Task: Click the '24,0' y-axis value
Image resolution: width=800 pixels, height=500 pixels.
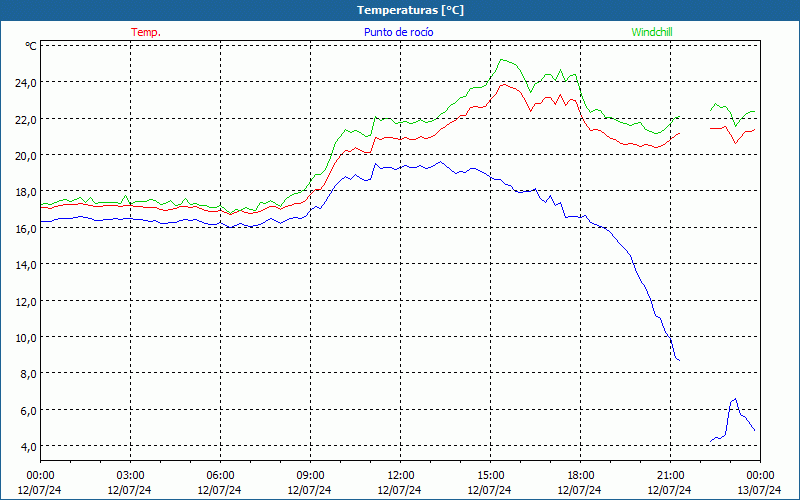Action: pyautogui.click(x=26, y=82)
